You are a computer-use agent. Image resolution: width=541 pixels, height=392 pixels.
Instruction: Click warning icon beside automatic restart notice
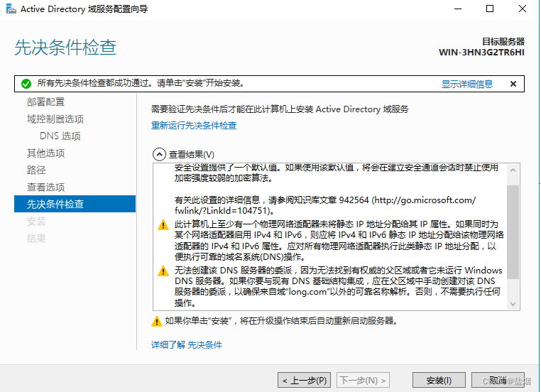[x=157, y=321]
